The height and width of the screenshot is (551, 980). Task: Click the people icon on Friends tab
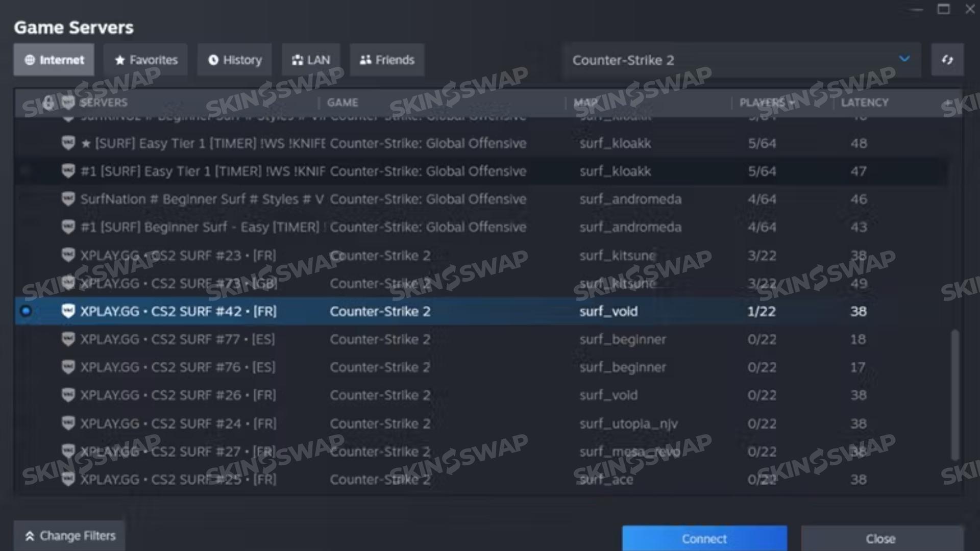(365, 60)
